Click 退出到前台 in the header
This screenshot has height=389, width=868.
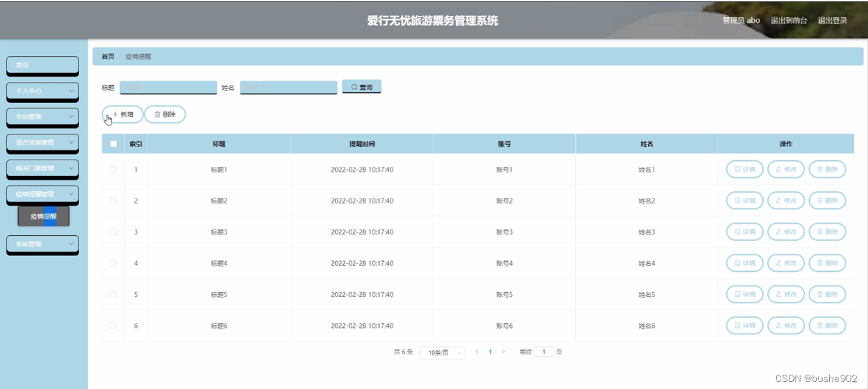coord(789,20)
